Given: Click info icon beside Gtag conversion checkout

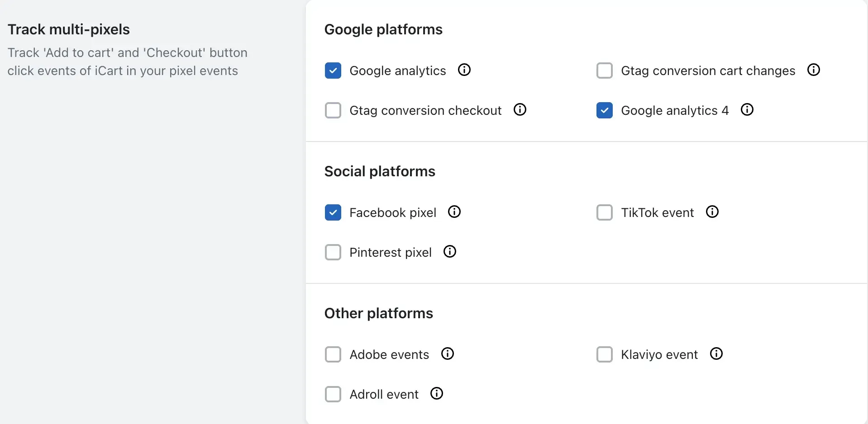Looking at the screenshot, I should point(520,110).
